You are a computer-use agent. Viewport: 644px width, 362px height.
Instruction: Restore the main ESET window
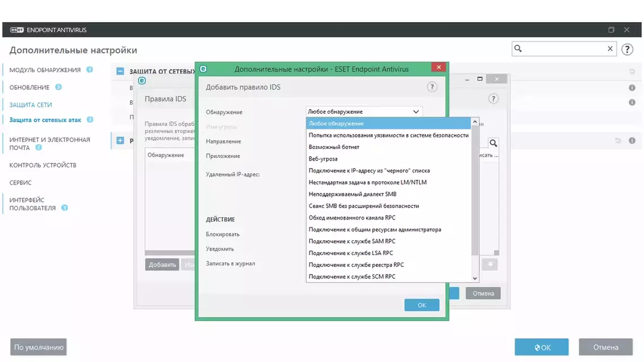[x=611, y=29]
